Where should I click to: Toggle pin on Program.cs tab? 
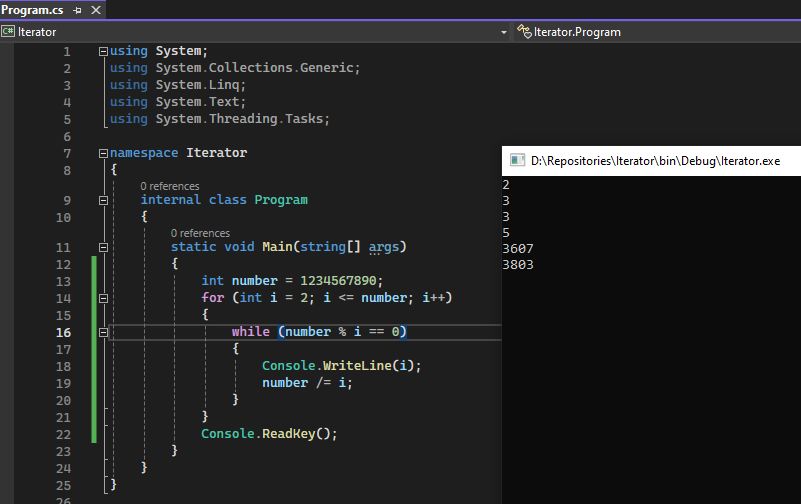click(x=77, y=10)
